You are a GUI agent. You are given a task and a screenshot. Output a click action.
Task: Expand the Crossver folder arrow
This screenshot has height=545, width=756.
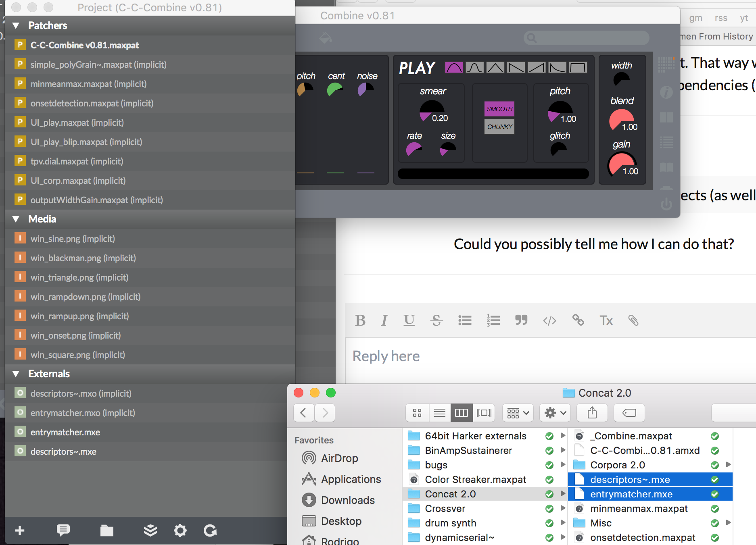point(563,508)
